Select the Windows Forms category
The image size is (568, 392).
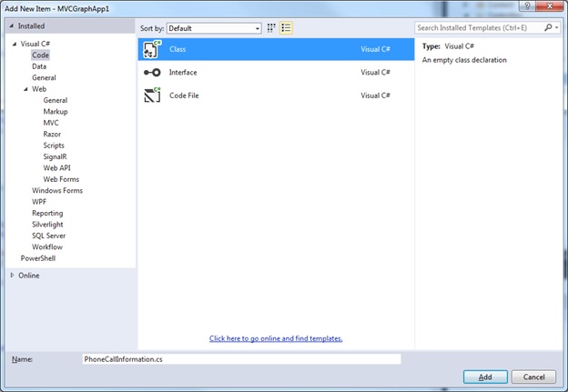[57, 190]
